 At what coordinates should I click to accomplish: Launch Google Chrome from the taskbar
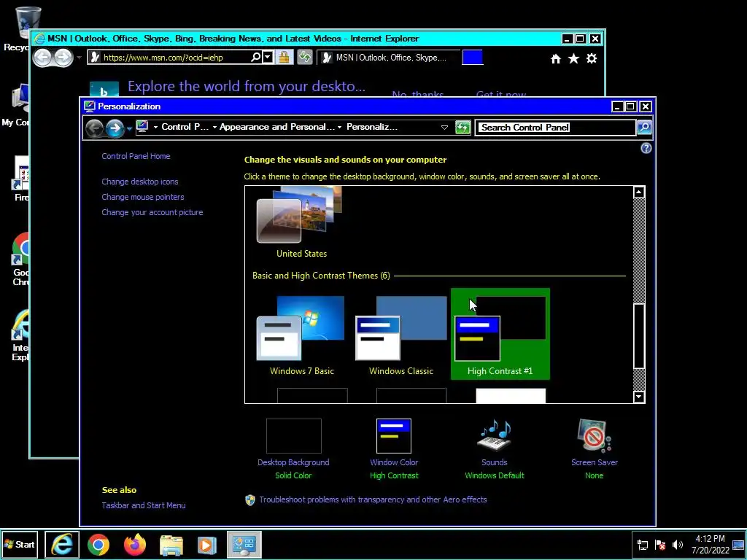click(98, 544)
